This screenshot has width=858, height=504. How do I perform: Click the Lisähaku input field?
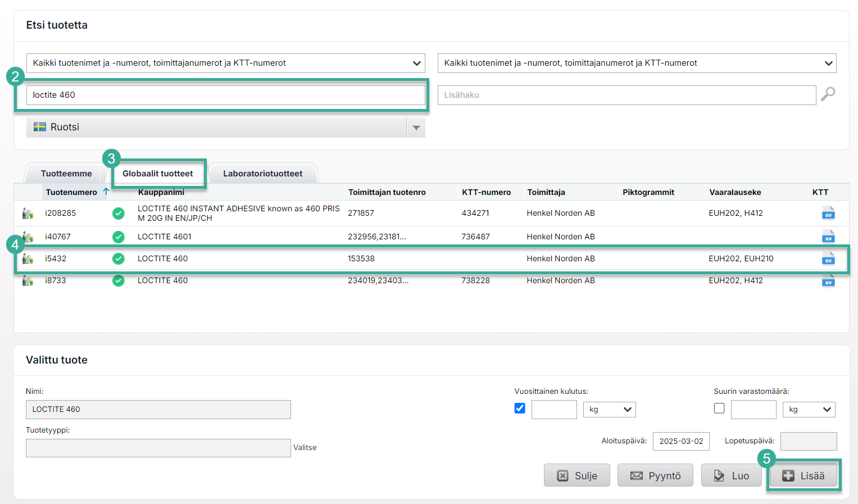pyautogui.click(x=627, y=95)
